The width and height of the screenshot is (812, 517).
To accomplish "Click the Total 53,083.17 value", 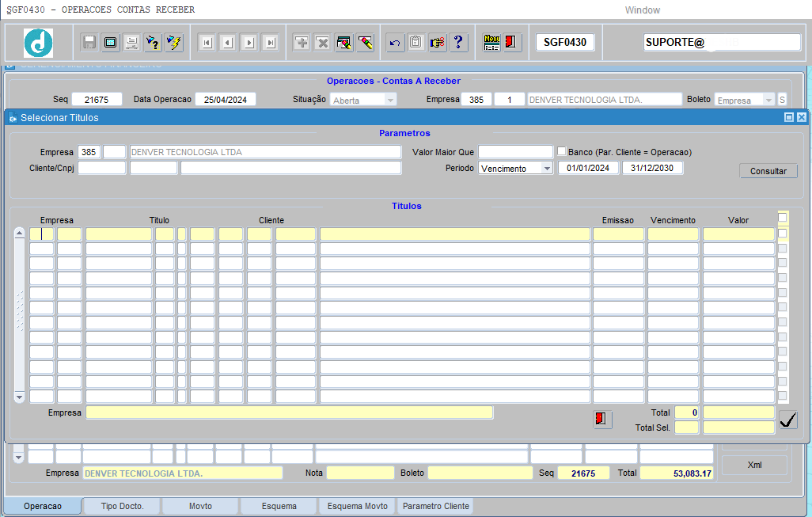I will tap(677, 473).
